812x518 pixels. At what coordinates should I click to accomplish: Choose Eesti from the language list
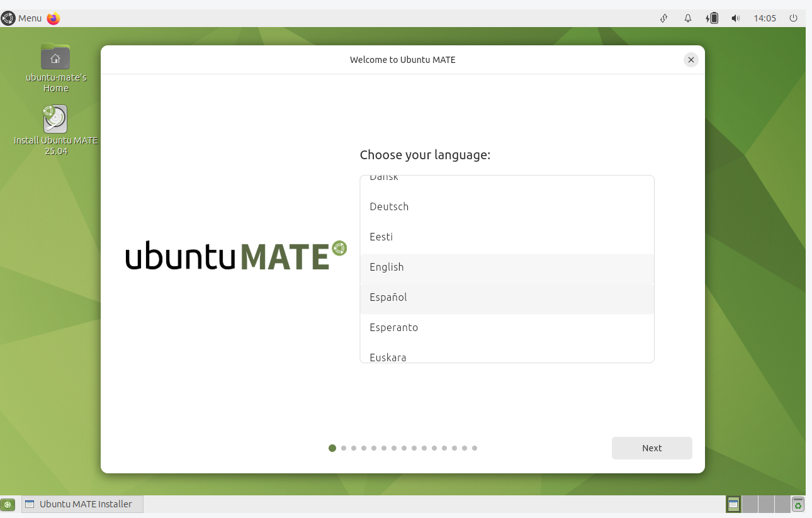[x=507, y=237]
